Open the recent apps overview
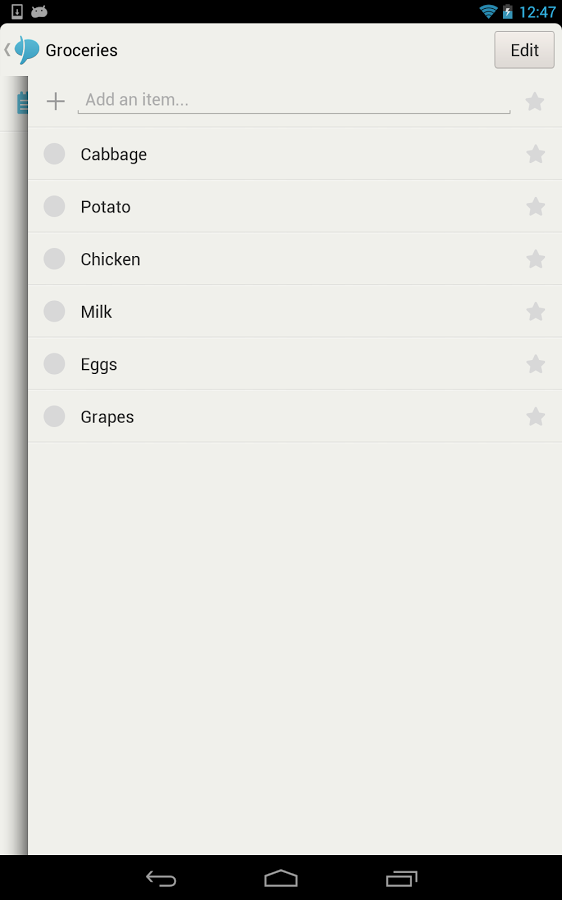Screen dimensions: 562x900 click(x=401, y=878)
